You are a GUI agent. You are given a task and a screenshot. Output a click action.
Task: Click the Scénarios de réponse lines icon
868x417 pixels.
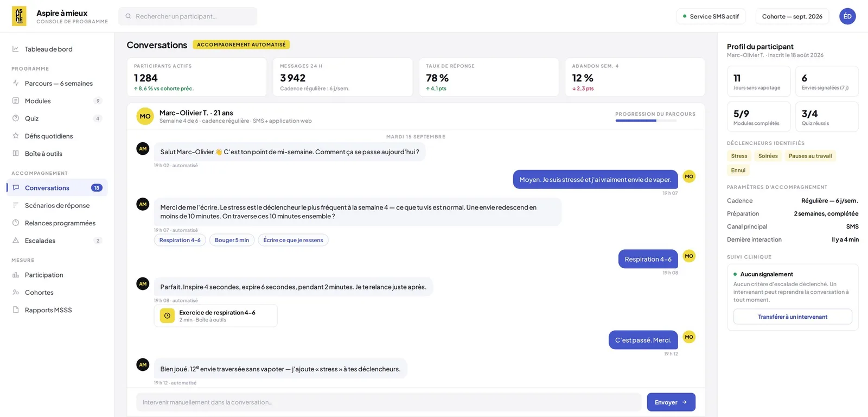click(16, 205)
